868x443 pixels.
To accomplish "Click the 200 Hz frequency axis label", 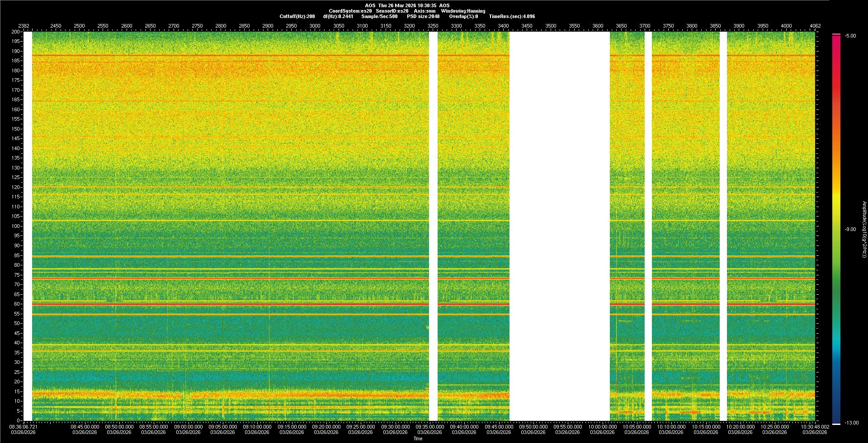I will (x=15, y=32).
